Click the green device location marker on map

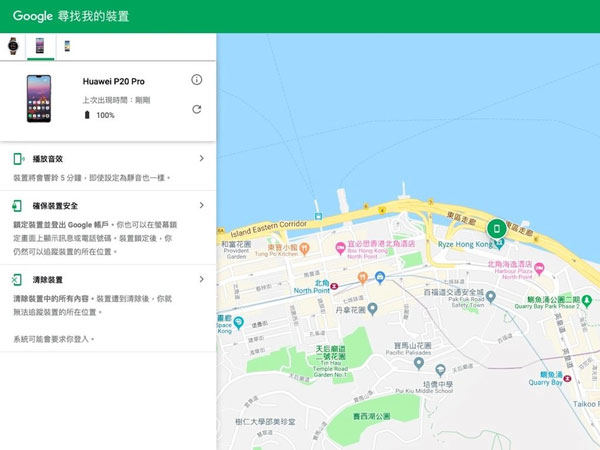tap(497, 228)
